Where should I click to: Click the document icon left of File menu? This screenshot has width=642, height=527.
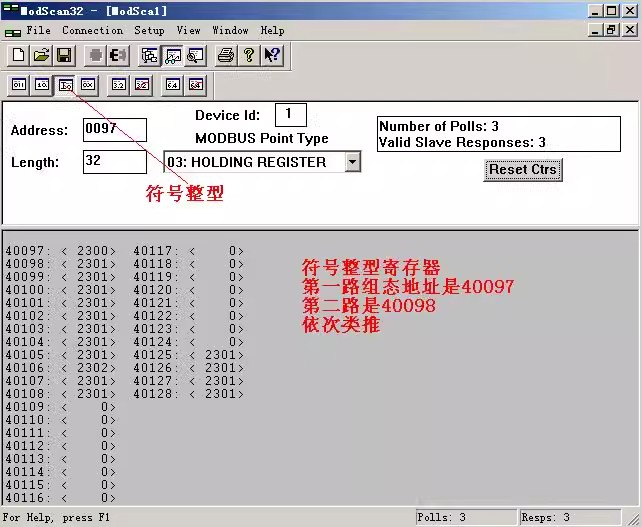coord(13,32)
